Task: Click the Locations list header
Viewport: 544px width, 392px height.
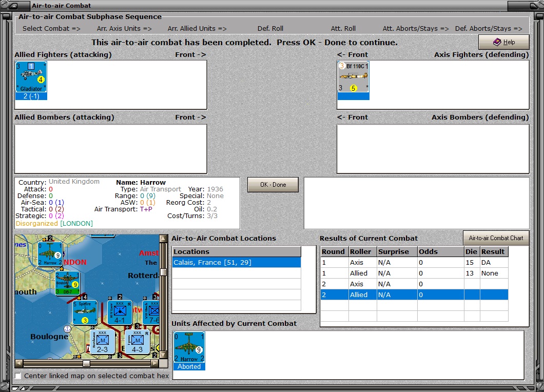Action: [x=237, y=251]
